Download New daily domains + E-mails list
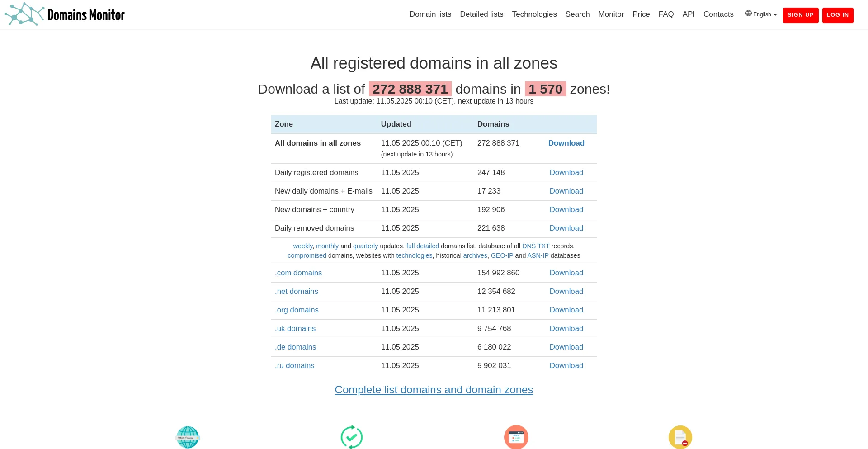Viewport: 868px width, 449px height. [x=566, y=191]
